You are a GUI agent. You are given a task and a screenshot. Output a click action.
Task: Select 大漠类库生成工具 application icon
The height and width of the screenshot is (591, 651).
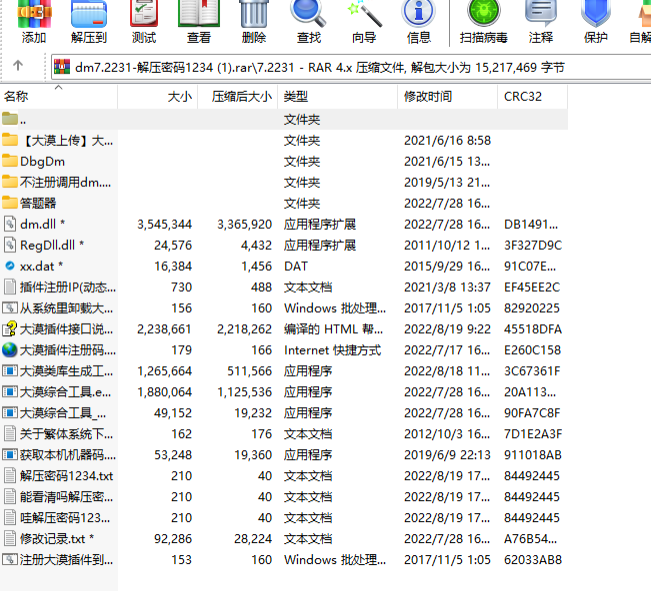click(x=10, y=370)
